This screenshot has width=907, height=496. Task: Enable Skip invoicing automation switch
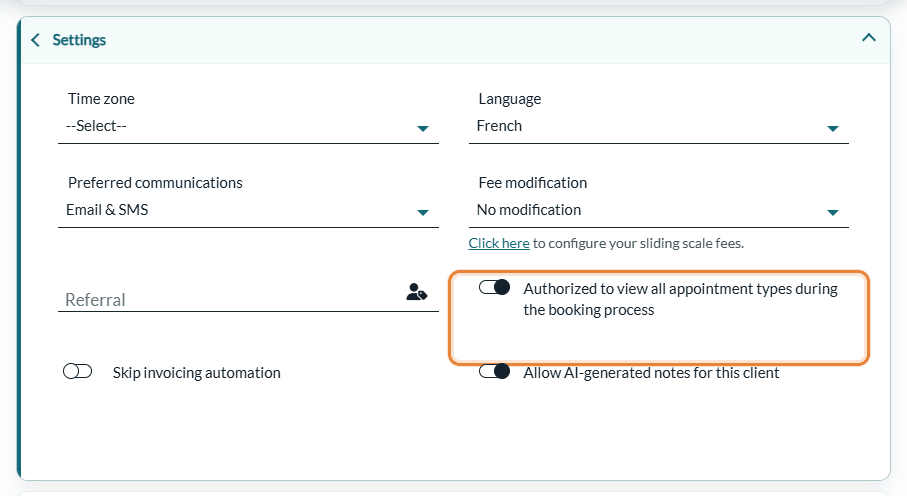78,372
